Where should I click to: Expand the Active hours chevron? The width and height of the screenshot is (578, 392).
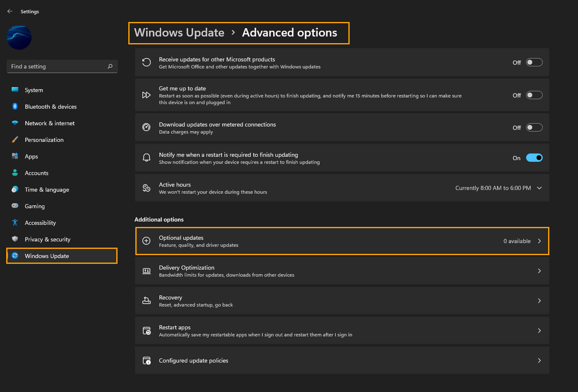pos(539,188)
